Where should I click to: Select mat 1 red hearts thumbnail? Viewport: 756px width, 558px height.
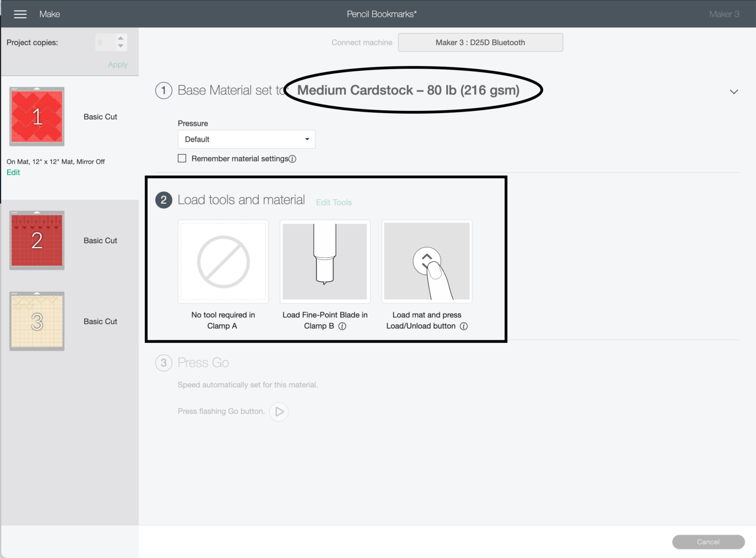pos(37,117)
